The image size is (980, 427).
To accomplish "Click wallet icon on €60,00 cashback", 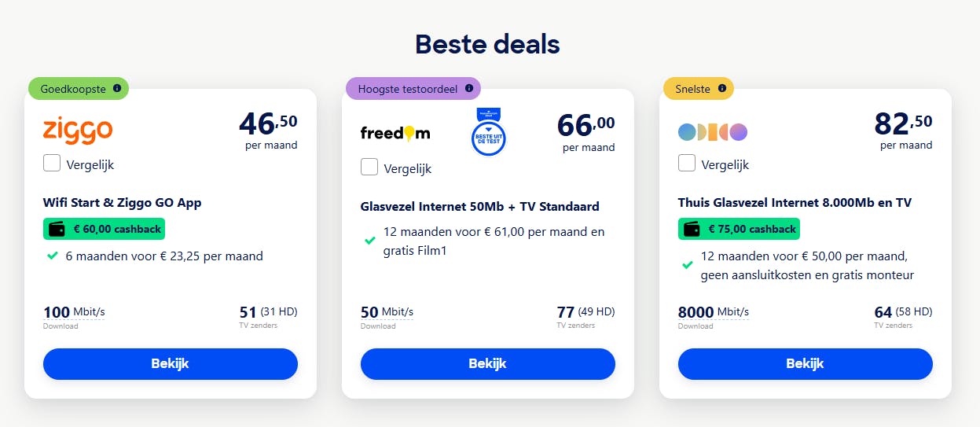I will click(57, 230).
